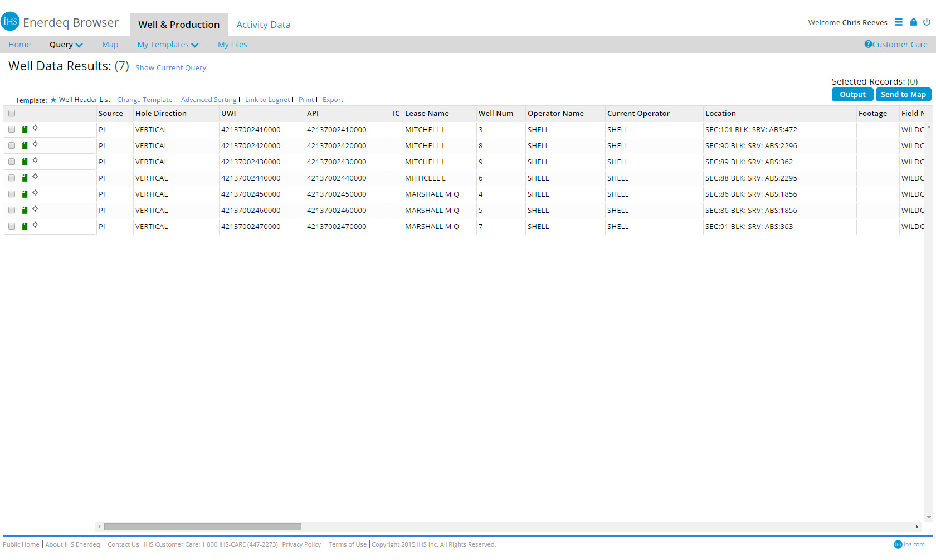Screen dimensions: 936x560
Task: Click map locate icon for well 42137002460000
Action: point(35,209)
